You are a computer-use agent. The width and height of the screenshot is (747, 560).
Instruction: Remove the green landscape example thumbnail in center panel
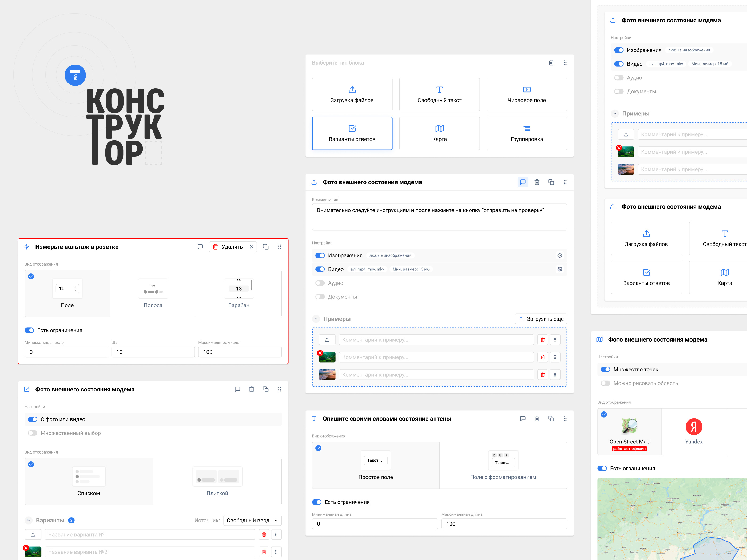(x=320, y=353)
